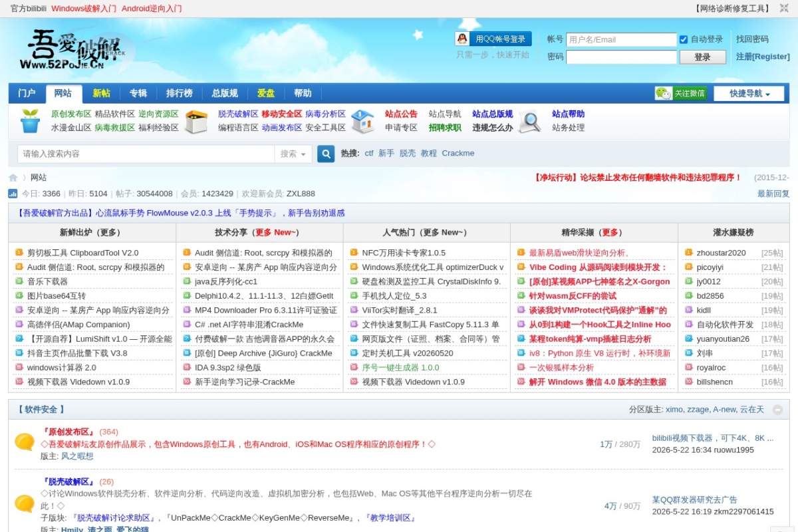Click the 请输入搜索内容 search box
The width and height of the screenshot is (798, 532).
(146, 154)
